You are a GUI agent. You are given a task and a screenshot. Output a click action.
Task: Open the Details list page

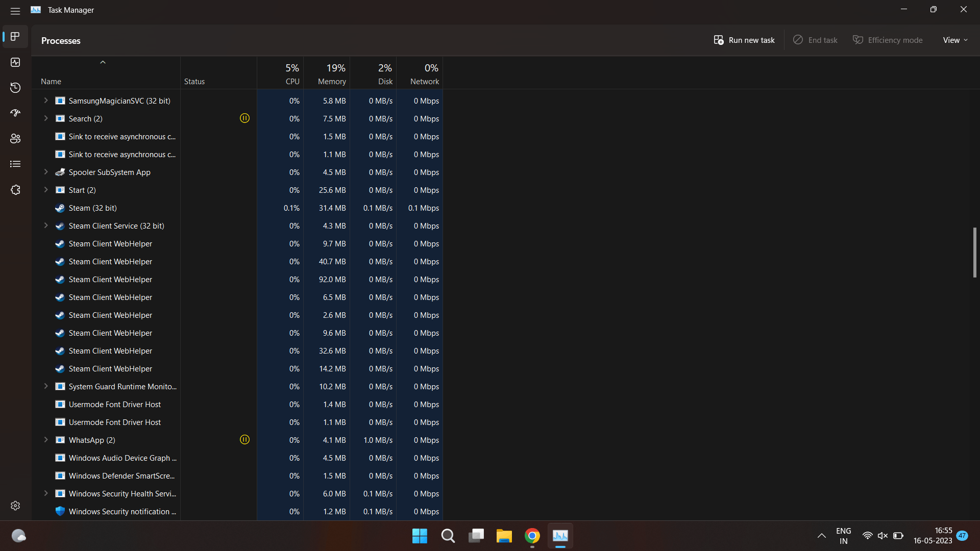(x=15, y=164)
